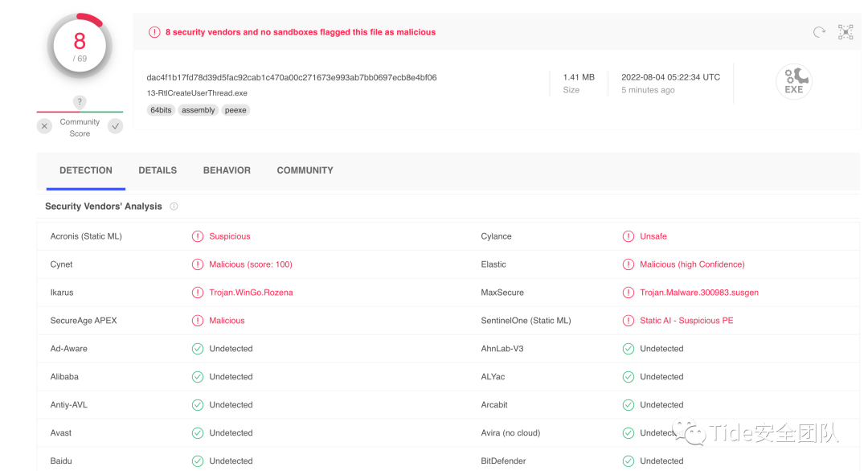Screen dimensions: 868x471
Task: Click the green check for Antiy-AVL
Action: pyautogui.click(x=198, y=404)
